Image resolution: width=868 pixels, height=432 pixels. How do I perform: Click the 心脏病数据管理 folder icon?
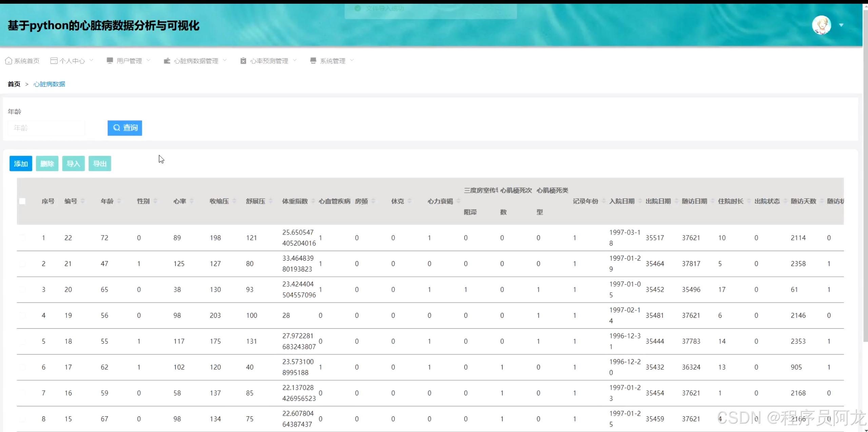[x=167, y=61]
